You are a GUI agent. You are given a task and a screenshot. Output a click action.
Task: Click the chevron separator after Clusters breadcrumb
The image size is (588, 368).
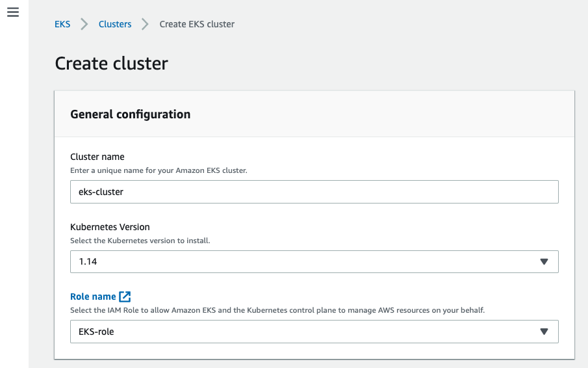point(146,24)
